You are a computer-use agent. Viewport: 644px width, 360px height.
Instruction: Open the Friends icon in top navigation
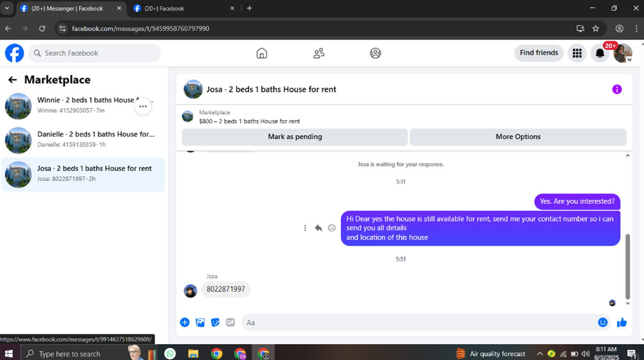[x=319, y=53]
